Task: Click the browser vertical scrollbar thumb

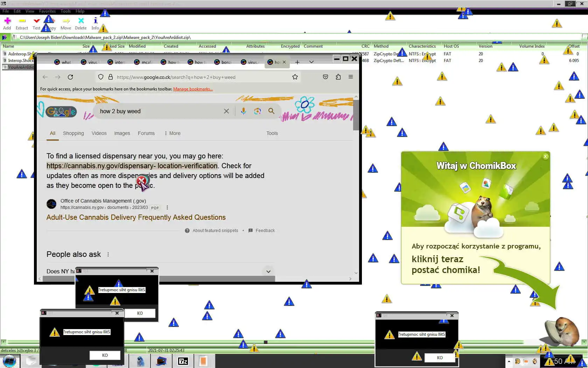Action: coord(356,115)
